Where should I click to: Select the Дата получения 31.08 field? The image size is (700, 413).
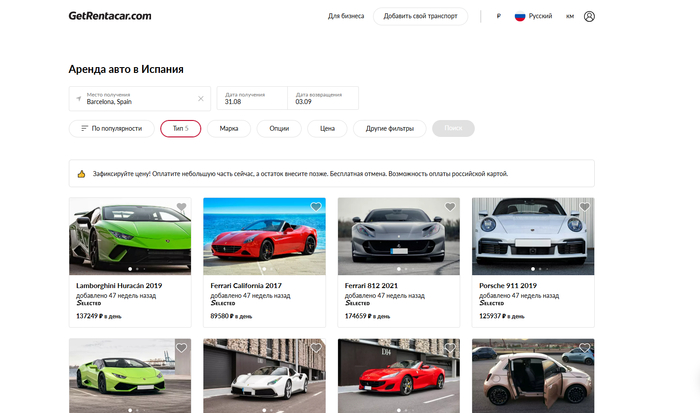point(252,98)
